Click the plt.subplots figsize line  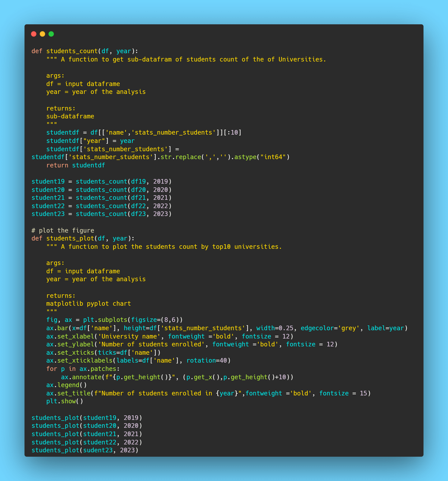click(x=114, y=320)
